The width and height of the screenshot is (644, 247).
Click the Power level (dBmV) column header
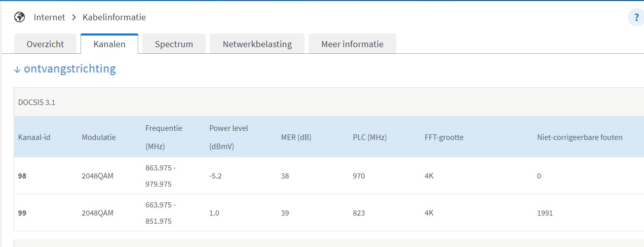pyautogui.click(x=229, y=137)
